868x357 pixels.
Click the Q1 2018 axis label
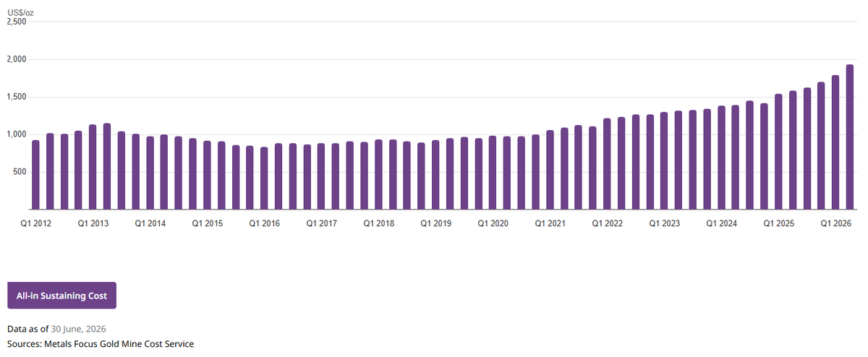[x=378, y=224]
